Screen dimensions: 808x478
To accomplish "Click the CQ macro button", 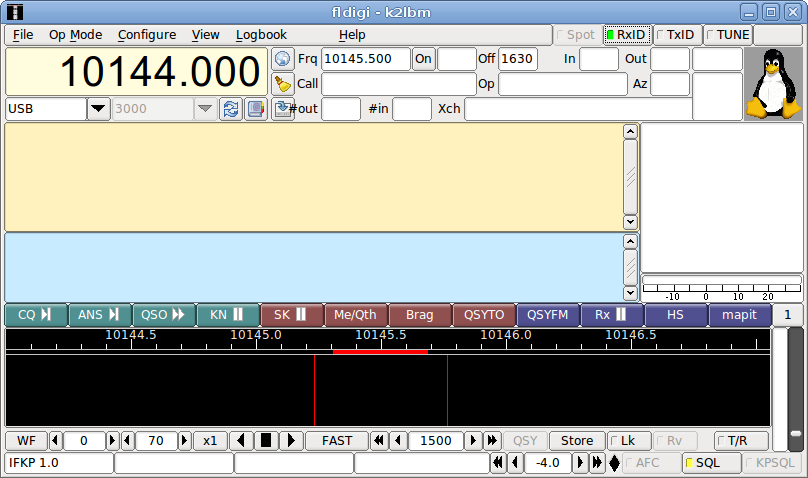I will pos(36,315).
